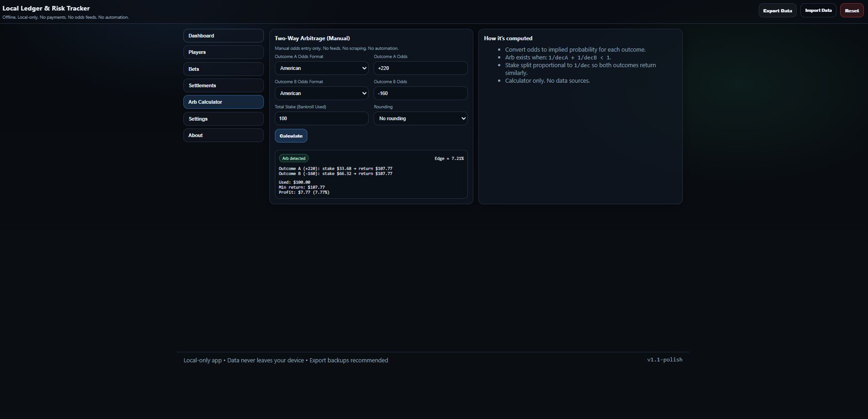
Task: Click the 'Local Ledger & Risk Tracker' title
Action: point(46,8)
